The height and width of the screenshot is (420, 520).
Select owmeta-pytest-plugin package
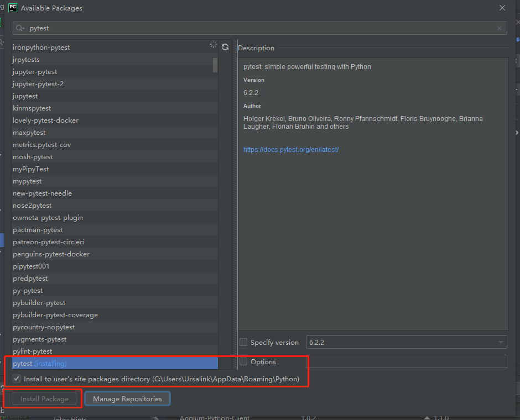point(115,218)
